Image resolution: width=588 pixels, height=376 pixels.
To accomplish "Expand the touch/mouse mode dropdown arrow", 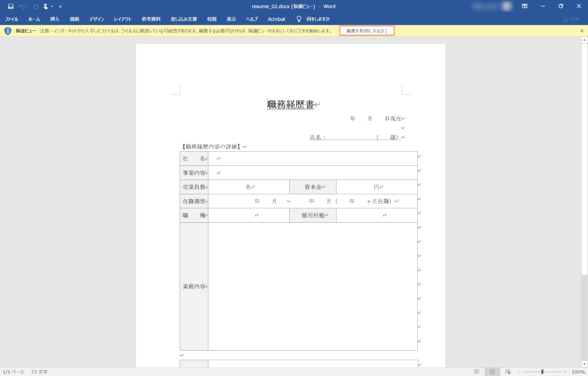I will coord(52,7).
